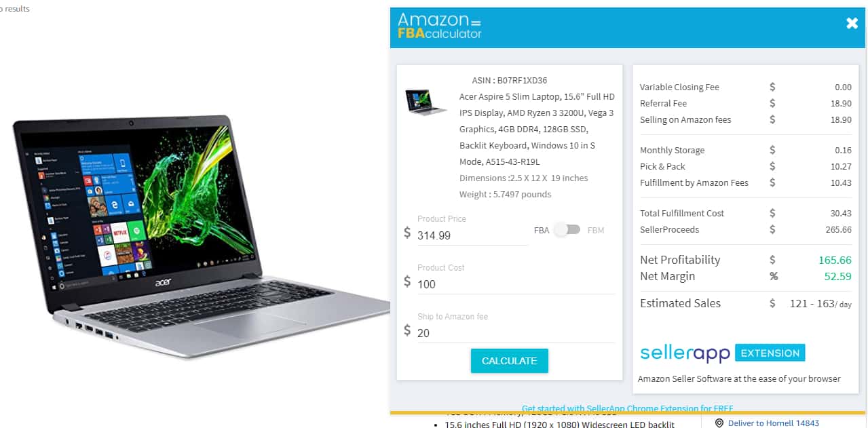Viewport: 868px width, 428px height.
Task: Click the Ship to Amazon fee field
Action: pyautogui.click(x=515, y=333)
